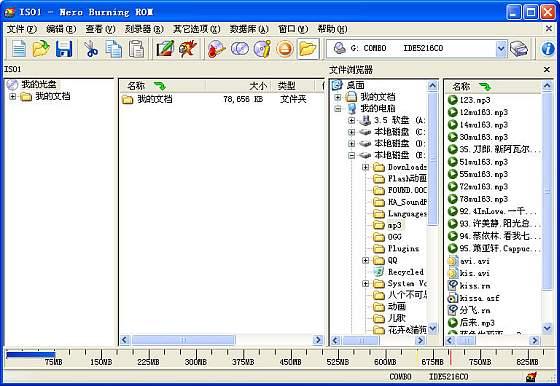Select the file 12mu163.mp3
Viewport: 560px width, 386px height.
(x=484, y=112)
